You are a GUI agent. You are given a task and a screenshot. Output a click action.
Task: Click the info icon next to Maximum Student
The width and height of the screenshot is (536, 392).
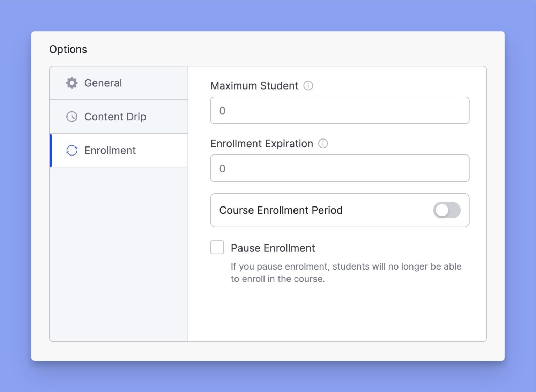(308, 86)
